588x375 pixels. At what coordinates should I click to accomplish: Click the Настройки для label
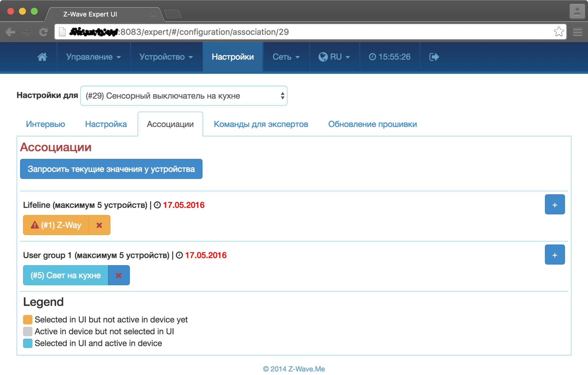[x=47, y=95]
